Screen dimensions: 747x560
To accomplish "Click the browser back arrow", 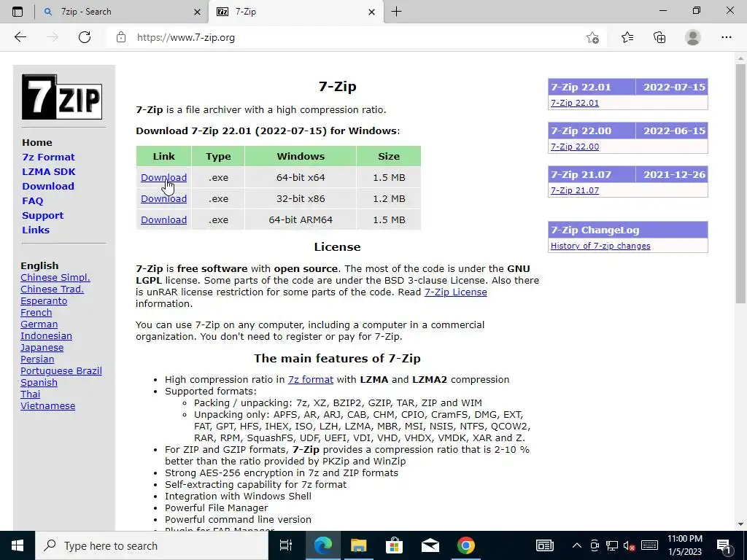I will pos(20,37).
